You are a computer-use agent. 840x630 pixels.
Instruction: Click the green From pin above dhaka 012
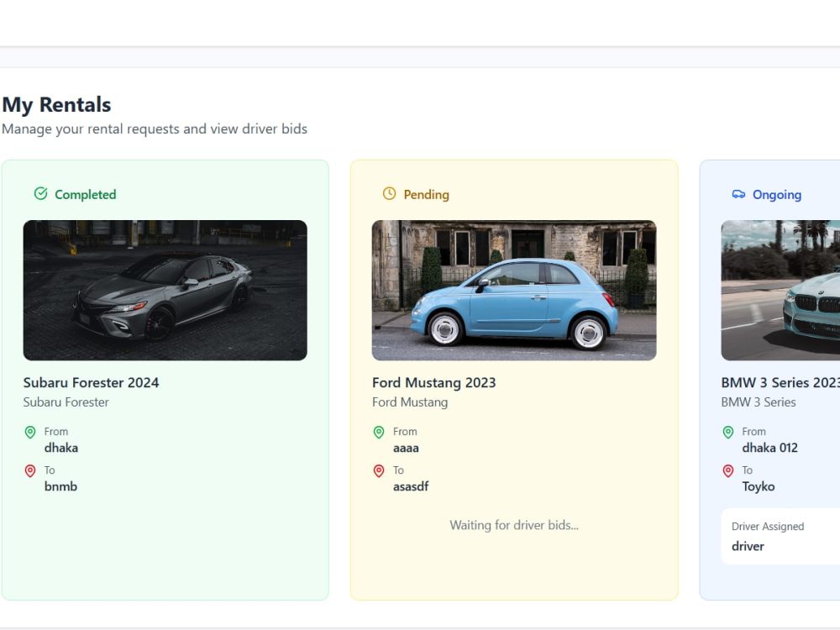coord(728,433)
